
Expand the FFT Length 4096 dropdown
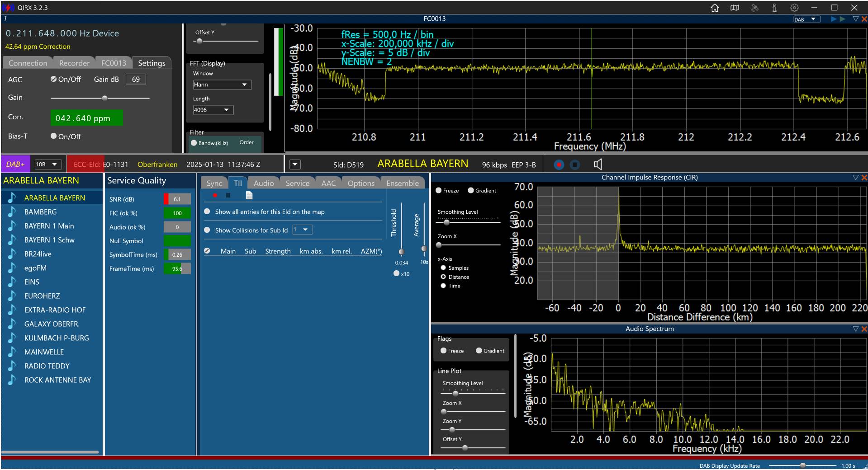tap(213, 110)
